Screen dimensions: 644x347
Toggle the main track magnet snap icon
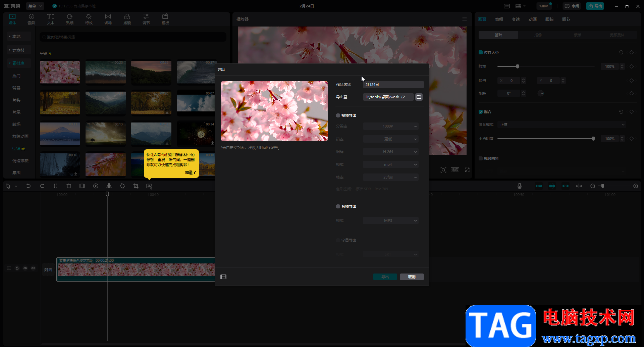click(539, 186)
